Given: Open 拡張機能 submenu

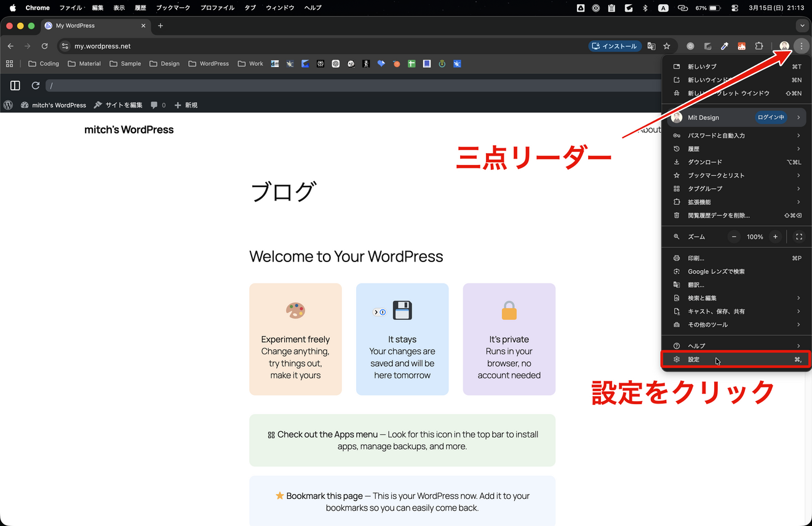Looking at the screenshot, I should point(736,202).
